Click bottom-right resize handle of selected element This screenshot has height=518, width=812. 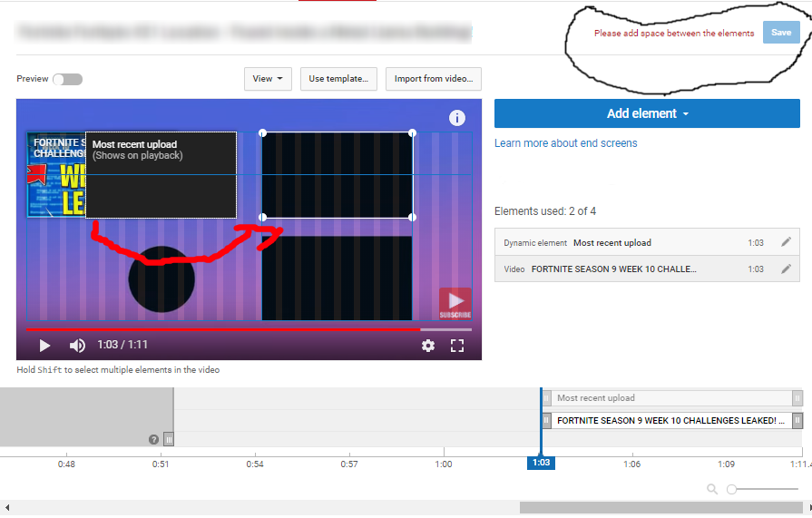pyautogui.click(x=412, y=218)
